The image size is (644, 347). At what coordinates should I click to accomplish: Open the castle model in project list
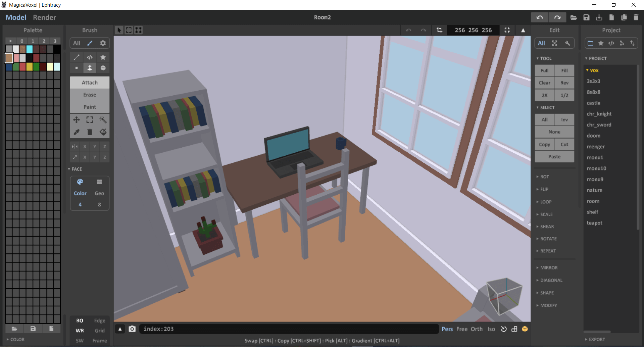(593, 103)
